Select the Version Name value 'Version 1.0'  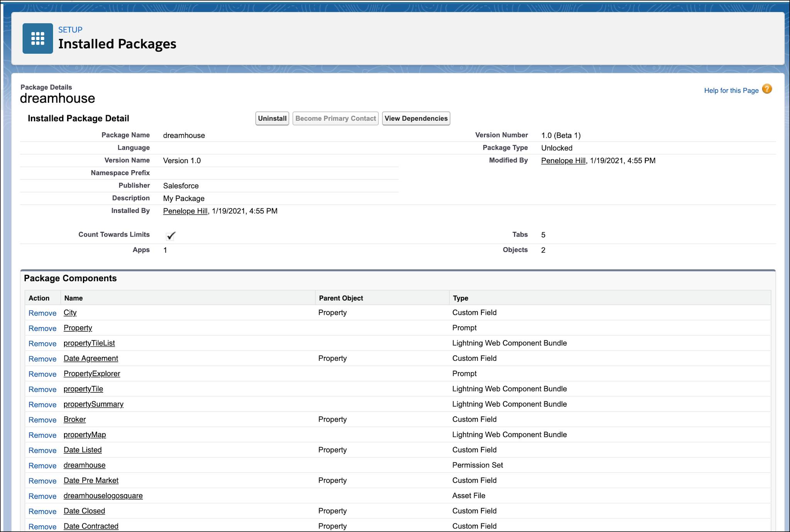pyautogui.click(x=182, y=160)
